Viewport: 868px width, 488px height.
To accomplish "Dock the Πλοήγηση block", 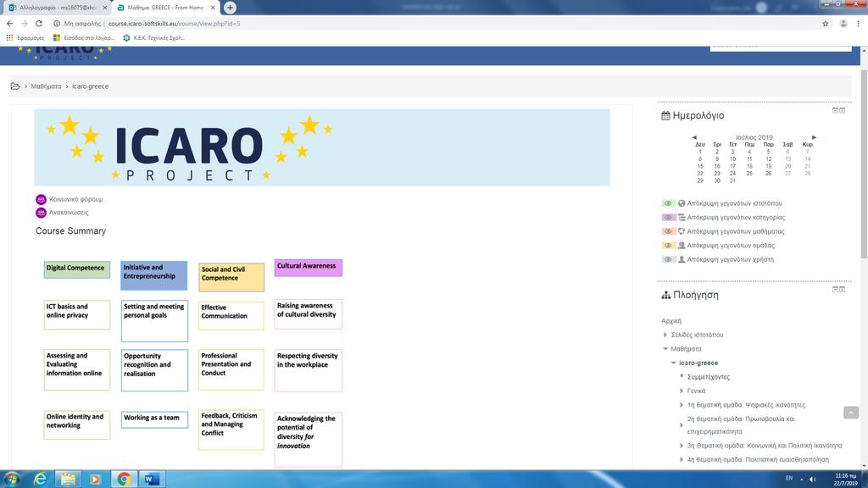I will 843,290.
